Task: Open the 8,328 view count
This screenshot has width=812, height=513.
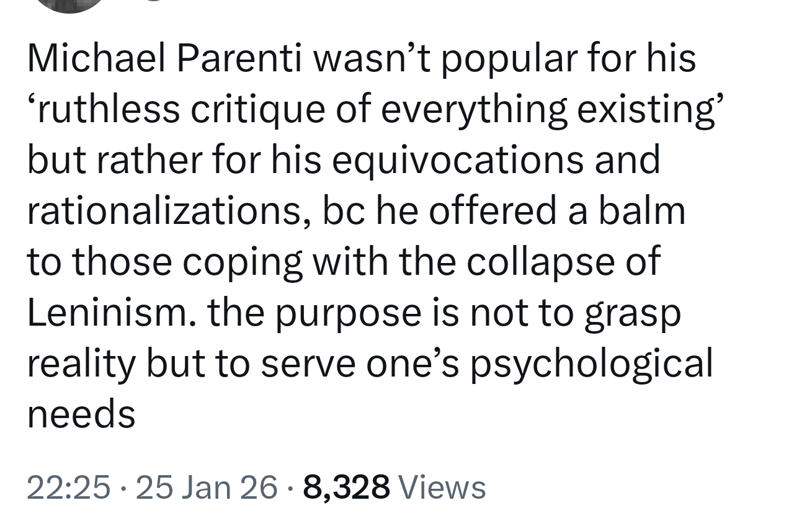Action: click(346, 487)
